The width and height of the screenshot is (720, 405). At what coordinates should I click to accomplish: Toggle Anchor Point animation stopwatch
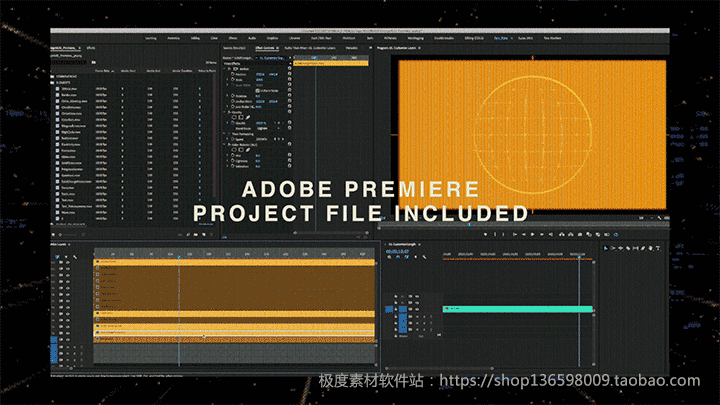tap(233, 101)
